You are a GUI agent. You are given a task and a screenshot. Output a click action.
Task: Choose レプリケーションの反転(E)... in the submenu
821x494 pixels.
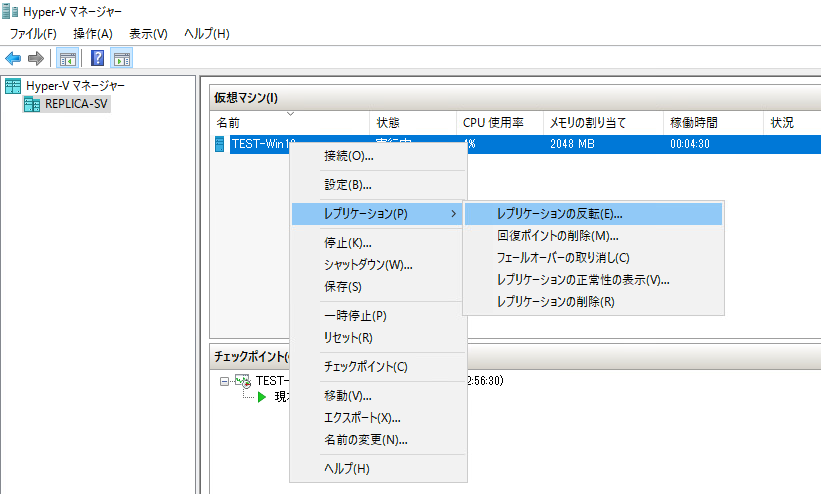pos(593,214)
